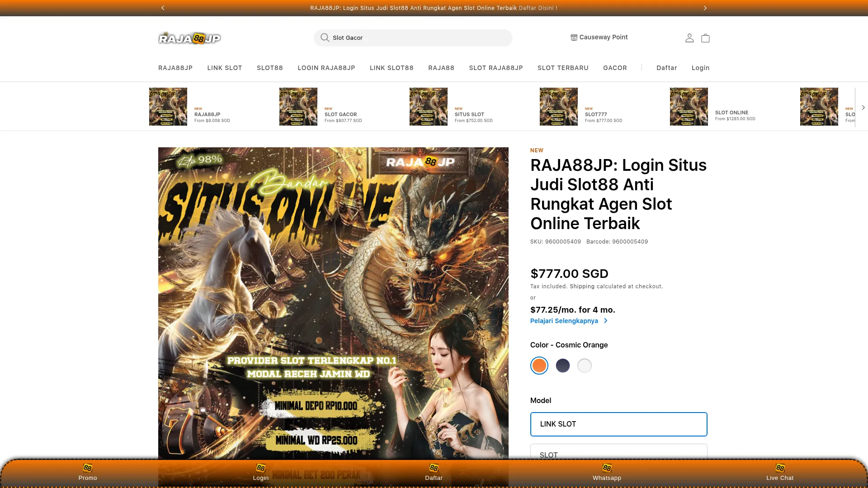Select the dark navy color swatch
Image resolution: width=868 pixels, height=488 pixels.
pyautogui.click(x=563, y=366)
